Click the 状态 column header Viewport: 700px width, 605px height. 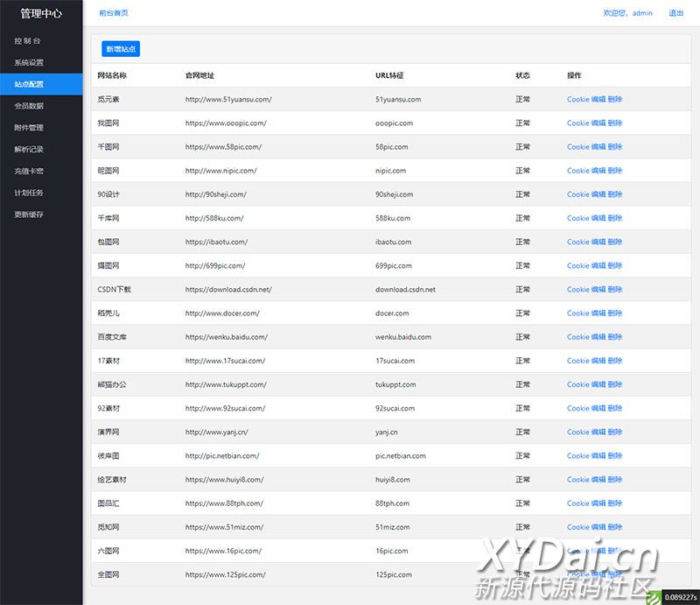point(522,75)
